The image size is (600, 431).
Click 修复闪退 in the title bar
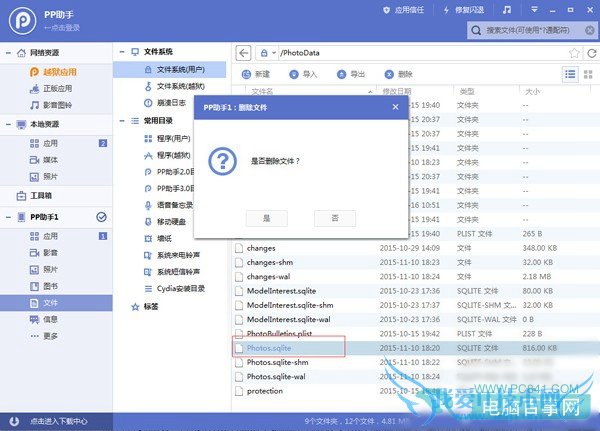coord(463,10)
